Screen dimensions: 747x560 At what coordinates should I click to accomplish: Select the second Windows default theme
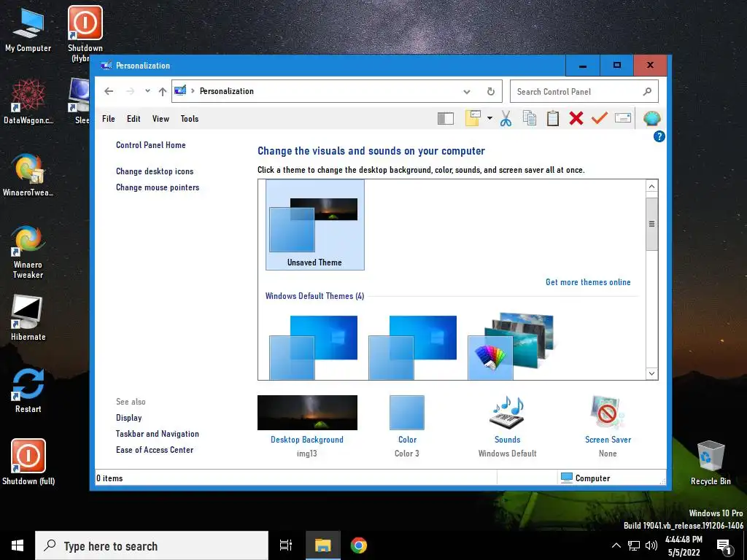pyautogui.click(x=413, y=346)
